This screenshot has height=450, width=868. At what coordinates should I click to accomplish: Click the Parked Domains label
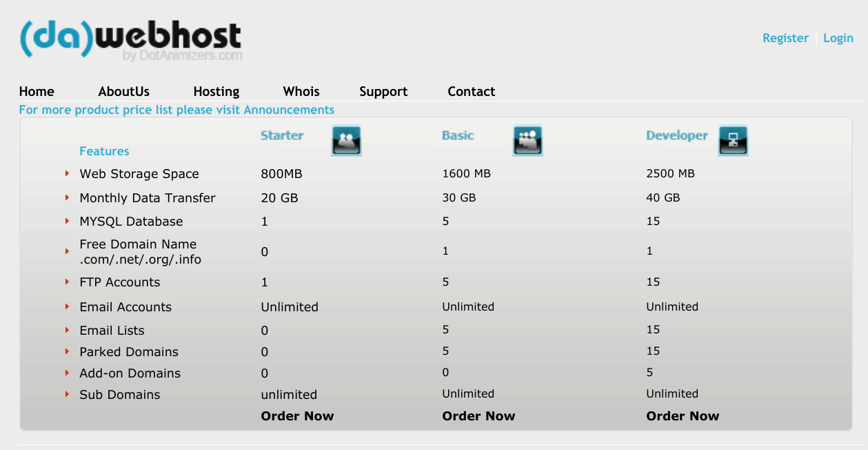[129, 352]
